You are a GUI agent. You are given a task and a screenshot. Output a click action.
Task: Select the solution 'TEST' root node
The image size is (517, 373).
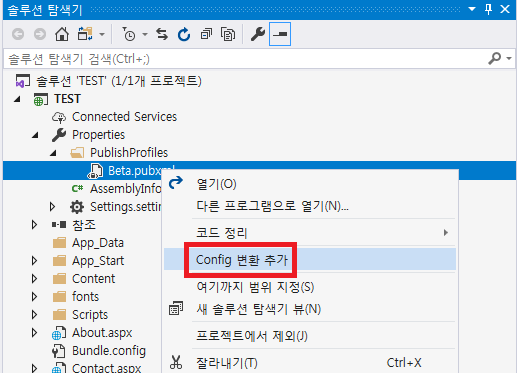click(x=119, y=81)
